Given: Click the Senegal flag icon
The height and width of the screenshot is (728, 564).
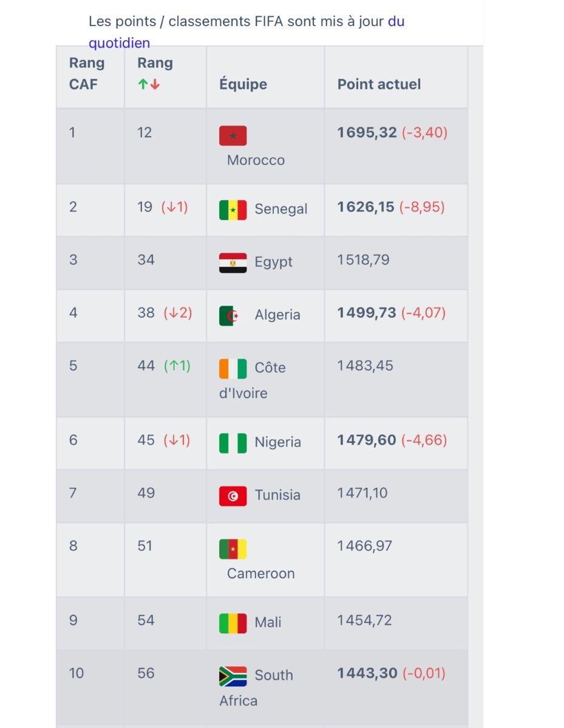Looking at the screenshot, I should (233, 209).
